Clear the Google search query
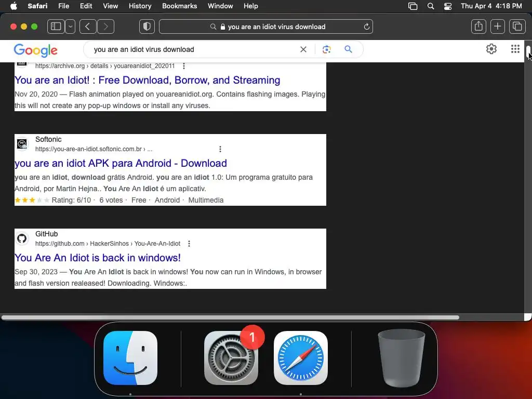This screenshot has height=399, width=532. click(303, 49)
